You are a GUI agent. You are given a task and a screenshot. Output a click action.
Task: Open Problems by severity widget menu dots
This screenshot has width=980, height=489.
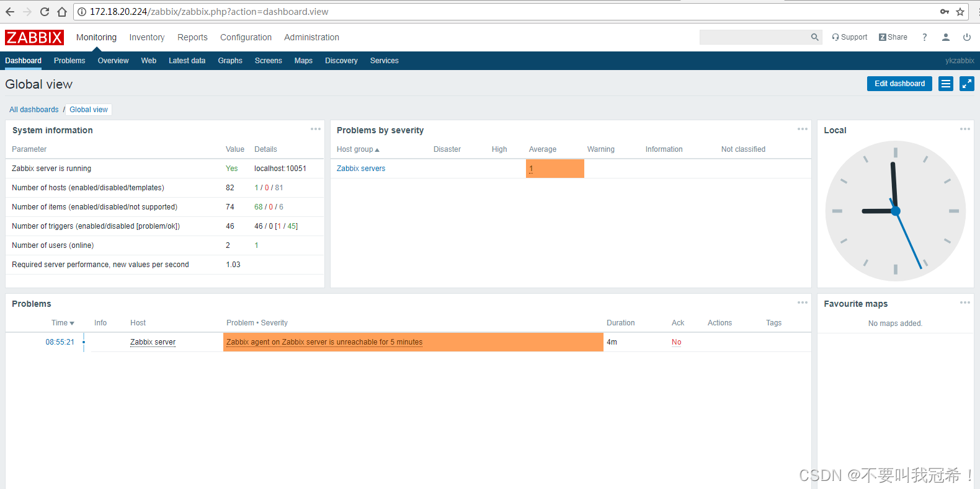pos(803,129)
